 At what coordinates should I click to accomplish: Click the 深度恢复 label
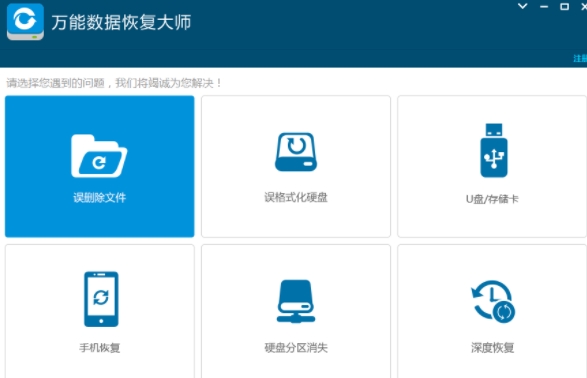point(492,348)
